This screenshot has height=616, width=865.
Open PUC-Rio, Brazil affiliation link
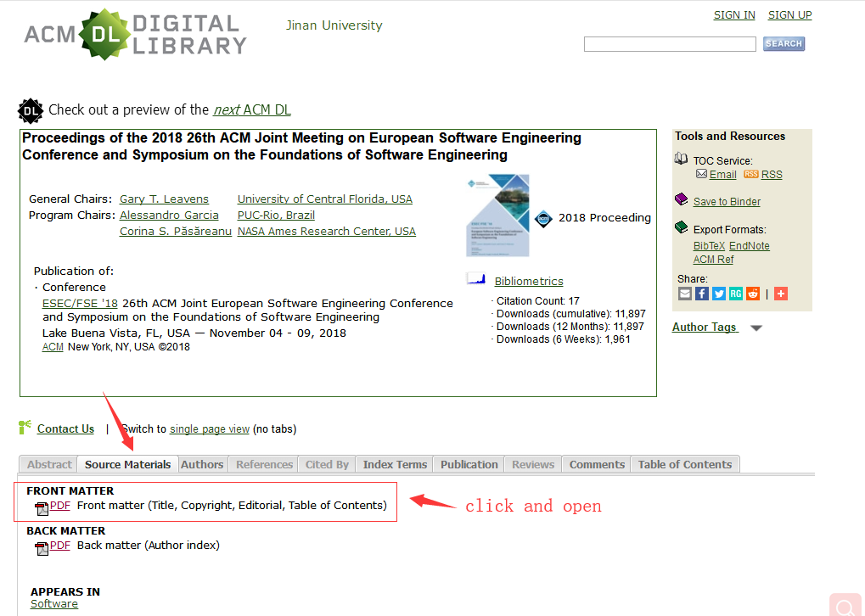[x=276, y=215]
